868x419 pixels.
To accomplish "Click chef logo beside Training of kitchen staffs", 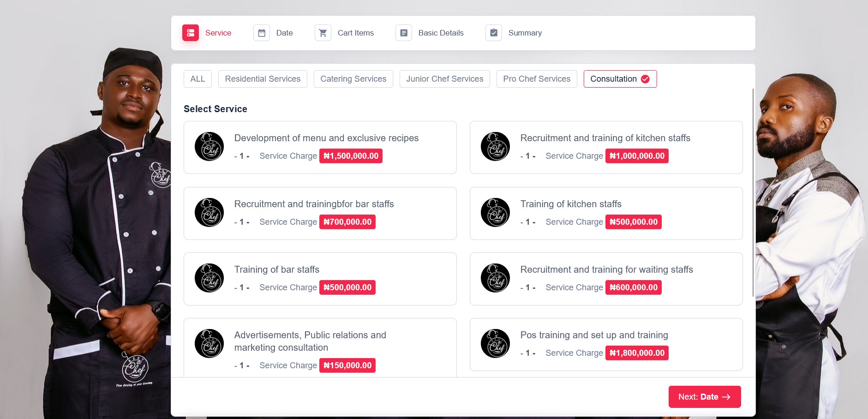I will [495, 213].
